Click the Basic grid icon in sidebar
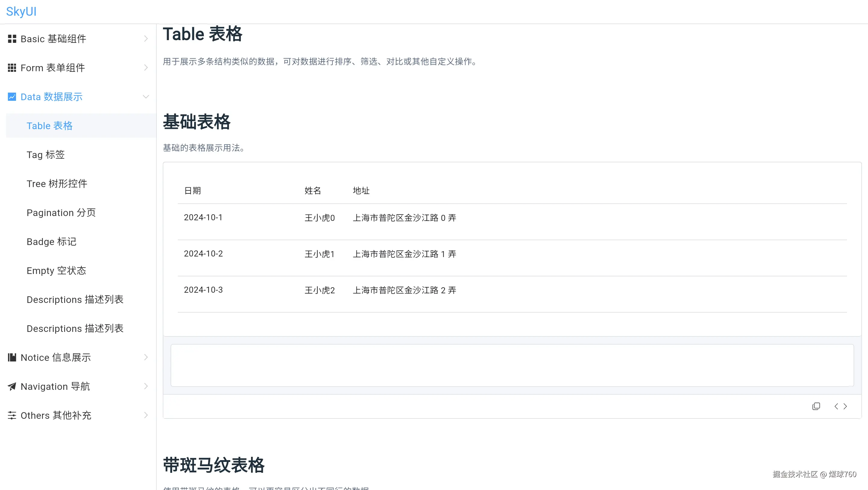The image size is (868, 490). 12,39
